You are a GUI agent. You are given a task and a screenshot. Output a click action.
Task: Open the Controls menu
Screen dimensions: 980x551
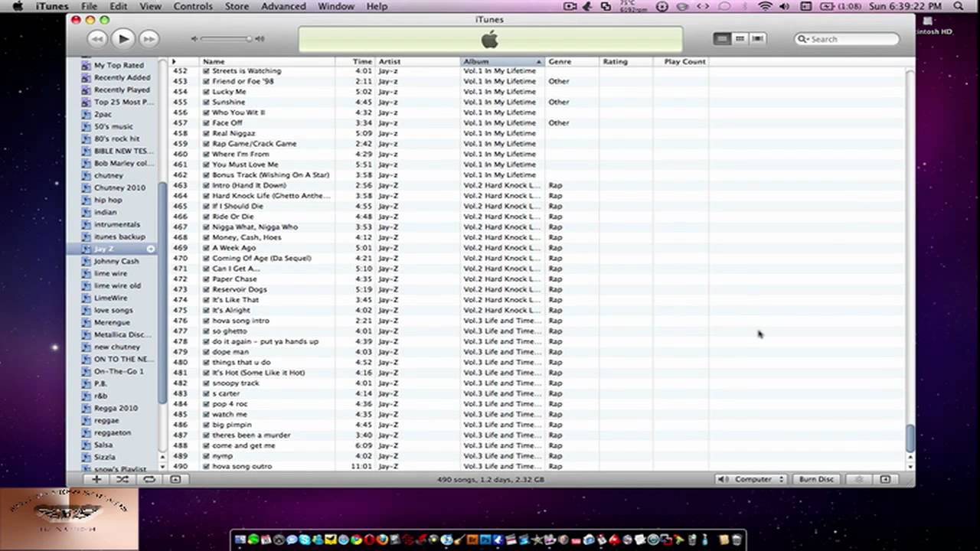coord(193,6)
